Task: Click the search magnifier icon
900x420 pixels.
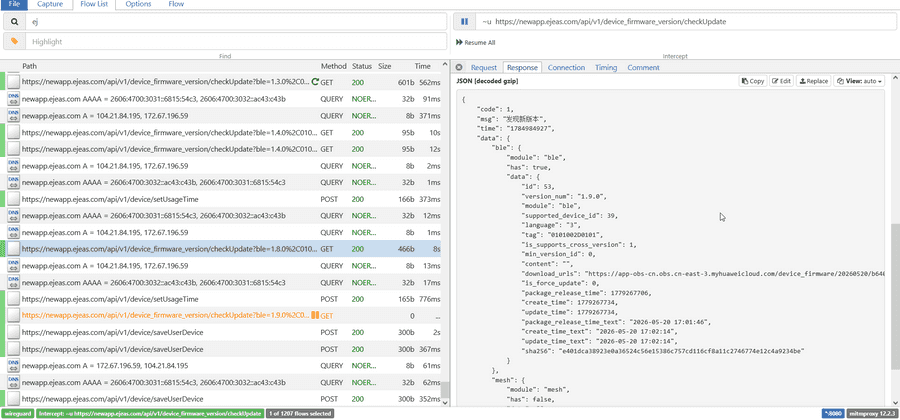Action: [x=14, y=22]
